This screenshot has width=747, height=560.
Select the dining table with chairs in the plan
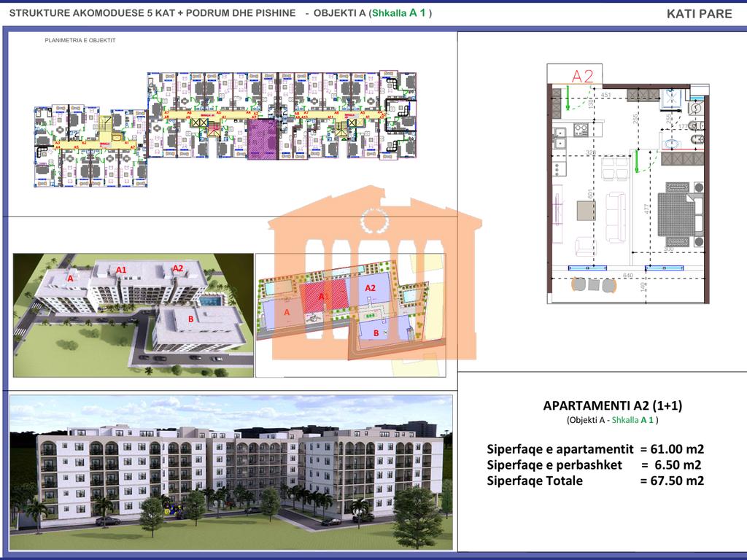[615, 168]
